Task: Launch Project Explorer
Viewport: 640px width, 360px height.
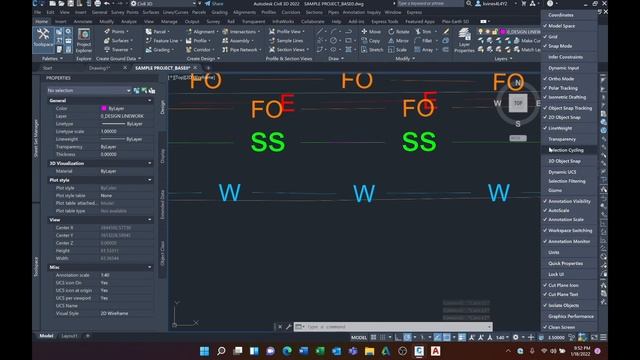Action: (84, 40)
